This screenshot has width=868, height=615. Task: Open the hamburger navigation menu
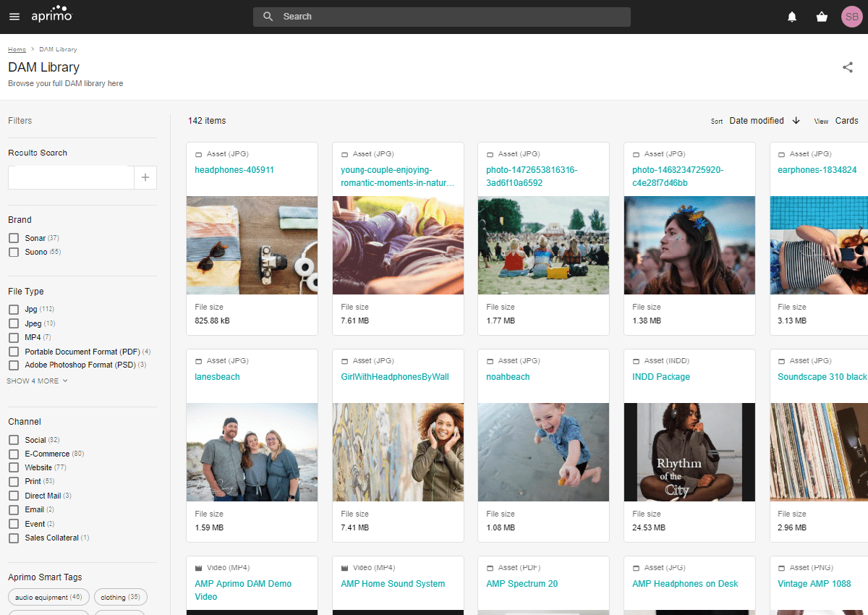coord(14,17)
